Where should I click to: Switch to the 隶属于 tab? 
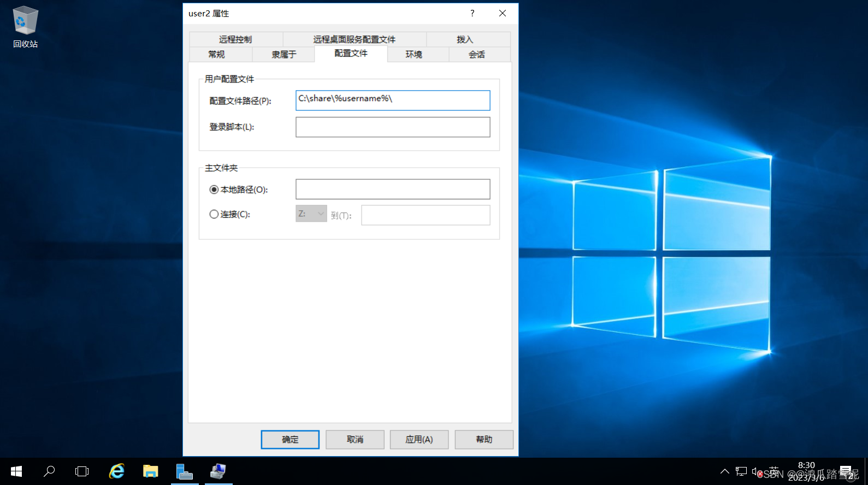point(284,54)
